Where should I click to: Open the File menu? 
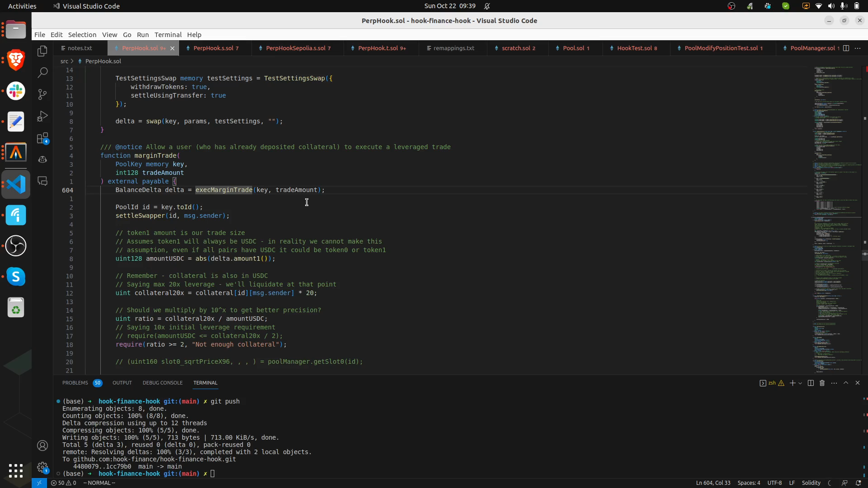click(40, 35)
